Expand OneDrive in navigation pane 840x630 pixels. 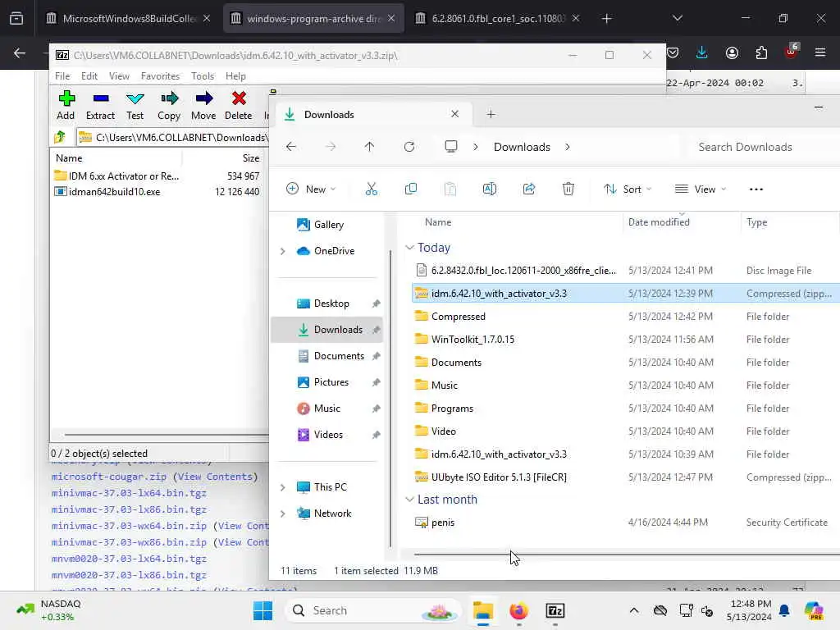tap(283, 251)
